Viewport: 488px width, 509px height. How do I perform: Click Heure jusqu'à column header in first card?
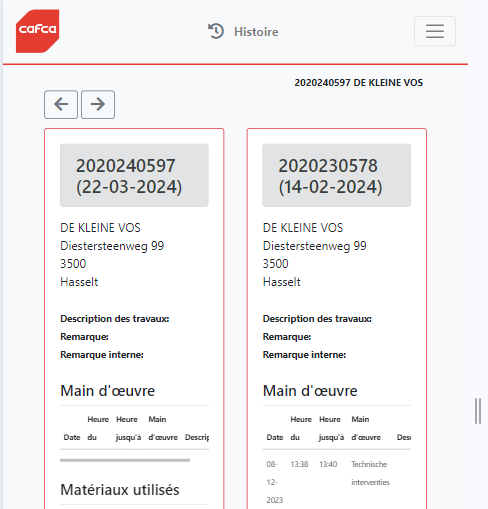129,428
